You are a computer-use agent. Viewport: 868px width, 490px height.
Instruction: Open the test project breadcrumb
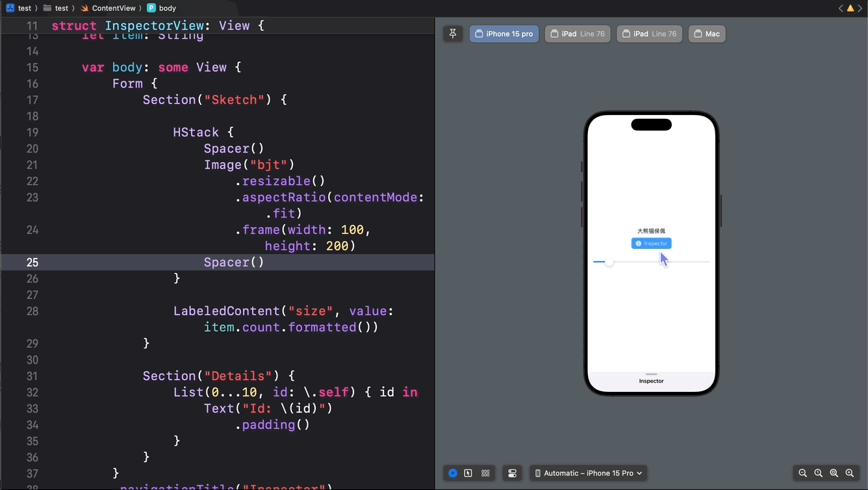[19, 8]
